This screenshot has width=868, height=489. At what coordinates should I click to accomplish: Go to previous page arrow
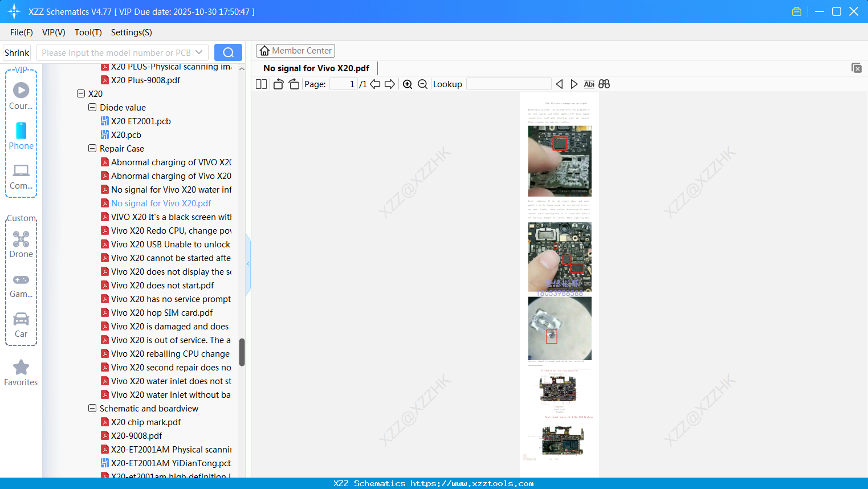click(375, 84)
